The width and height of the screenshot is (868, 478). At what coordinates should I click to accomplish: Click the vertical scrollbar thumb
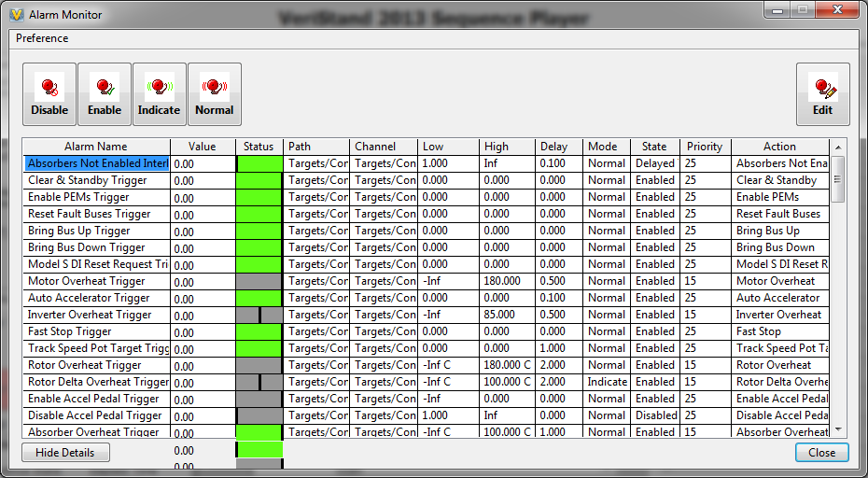837,179
